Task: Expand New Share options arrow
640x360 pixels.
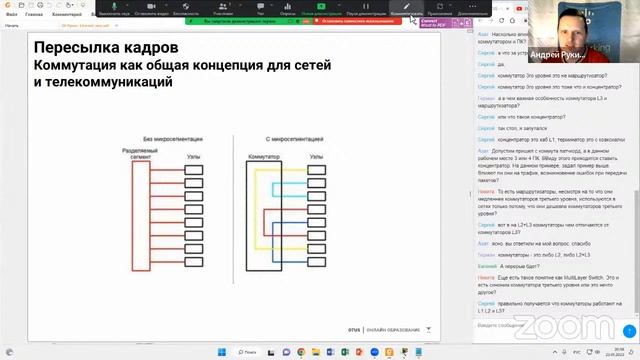Action: [x=339, y=5]
